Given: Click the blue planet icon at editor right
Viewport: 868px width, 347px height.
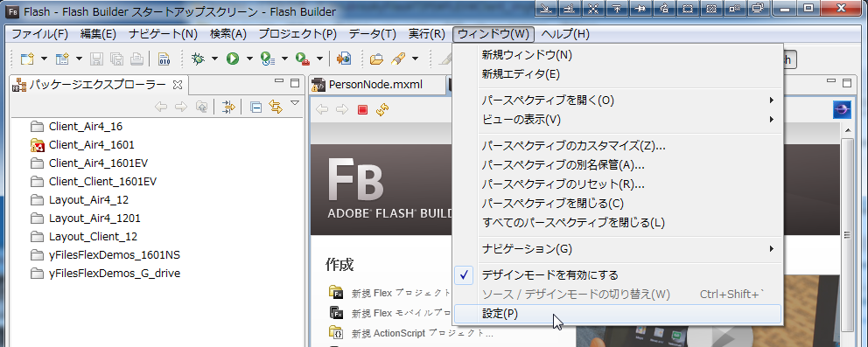Looking at the screenshot, I should (x=842, y=110).
